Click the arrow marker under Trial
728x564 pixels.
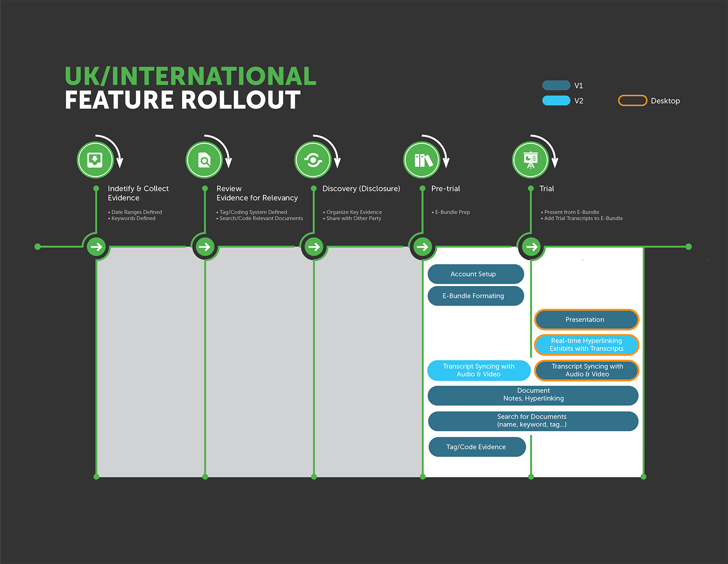tap(532, 247)
